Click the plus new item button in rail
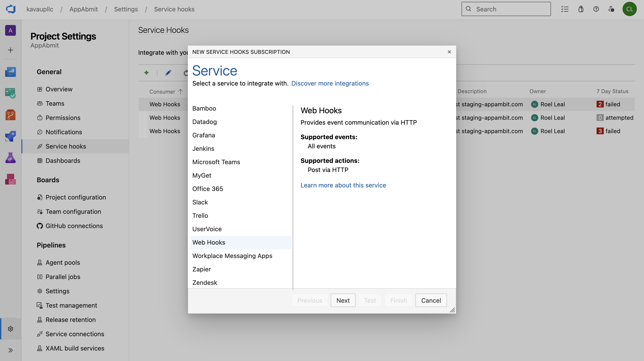The width and height of the screenshot is (644, 361). click(10, 50)
